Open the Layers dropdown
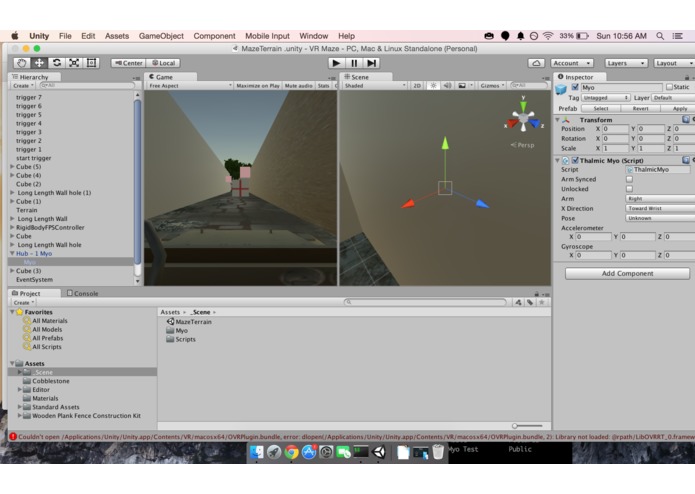Screen dimensions: 695x494 coord(626,63)
